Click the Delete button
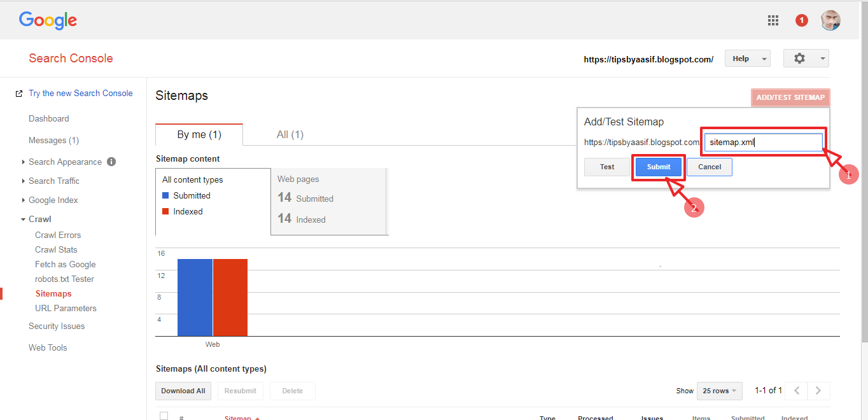The width and height of the screenshot is (868, 420). coord(293,391)
